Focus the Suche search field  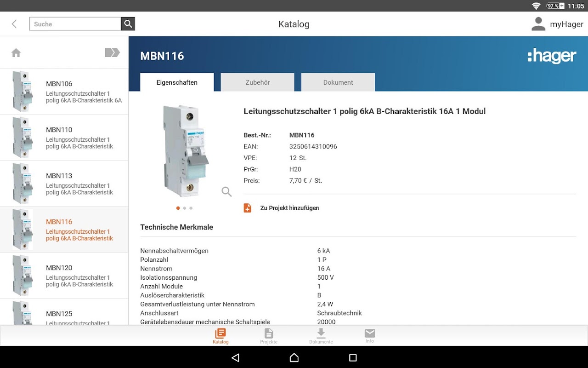point(75,24)
